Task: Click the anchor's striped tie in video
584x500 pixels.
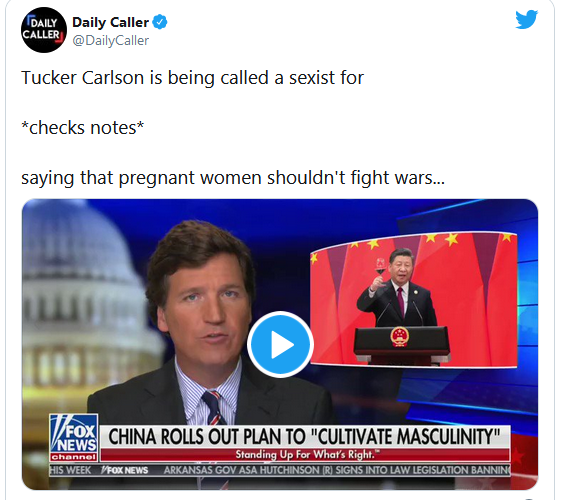Action: pos(215,408)
